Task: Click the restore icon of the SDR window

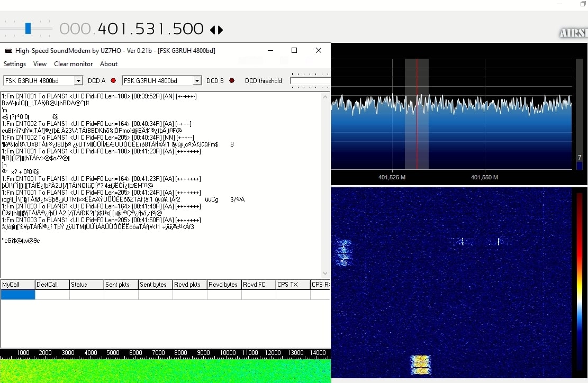Action: click(x=583, y=4)
